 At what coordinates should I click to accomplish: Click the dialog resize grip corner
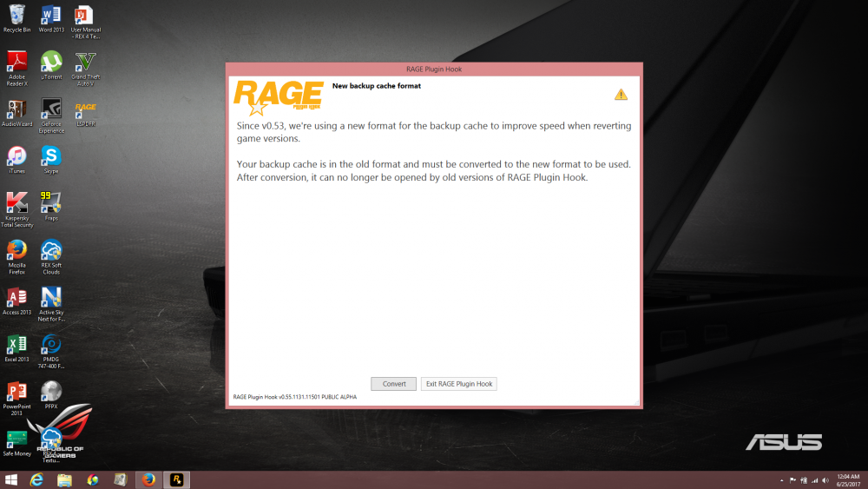coord(636,403)
